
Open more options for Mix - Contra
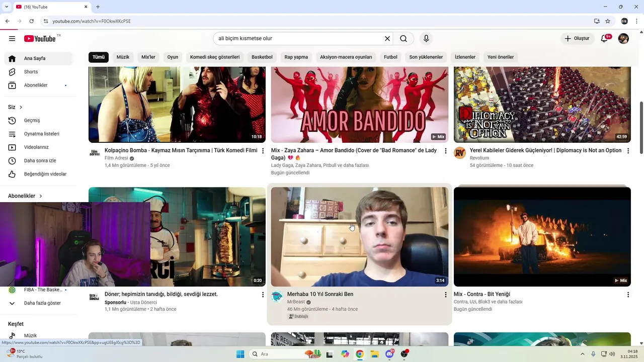628,295
